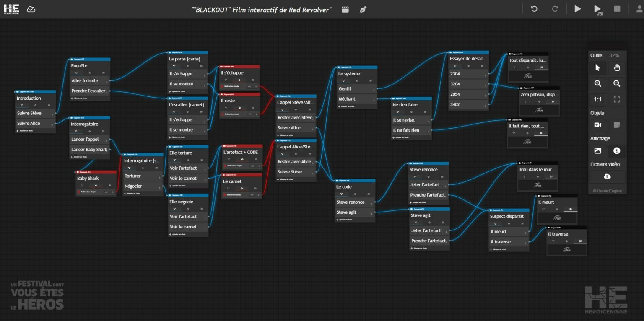Image resolution: width=644 pixels, height=321 pixels.
Task: Select the 'Suivre Alice' choice in Introduction
Action: (35, 123)
